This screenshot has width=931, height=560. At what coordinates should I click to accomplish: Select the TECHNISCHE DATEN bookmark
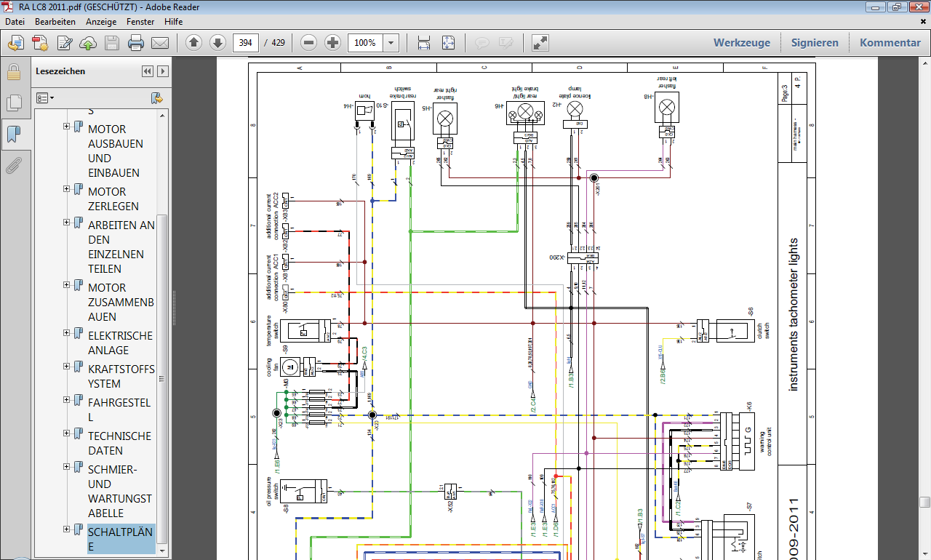(119, 443)
